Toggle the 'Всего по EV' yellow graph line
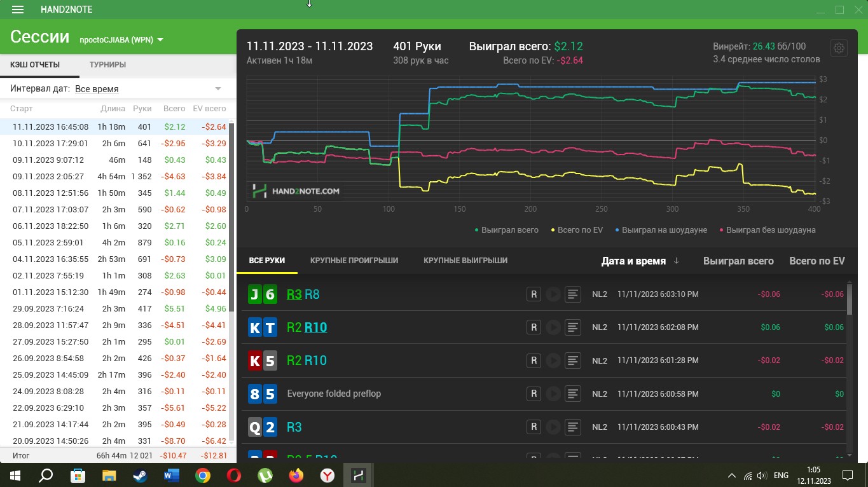The image size is (868, 487). 577,230
